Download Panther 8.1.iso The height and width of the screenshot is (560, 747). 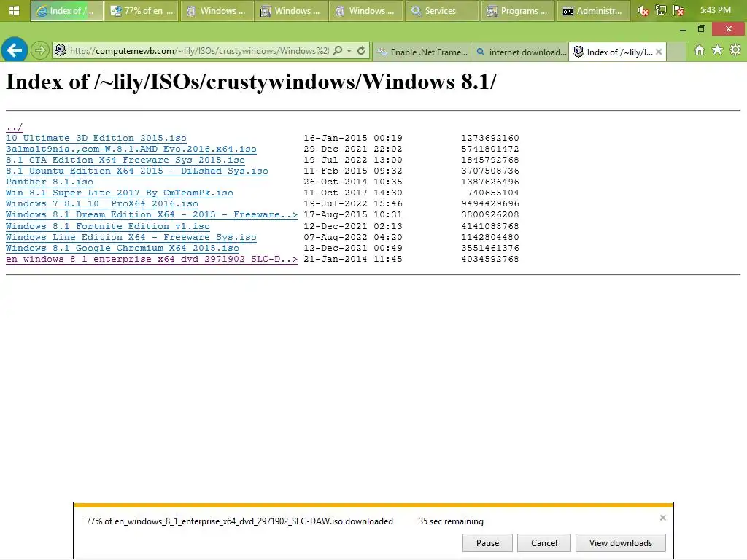point(50,182)
